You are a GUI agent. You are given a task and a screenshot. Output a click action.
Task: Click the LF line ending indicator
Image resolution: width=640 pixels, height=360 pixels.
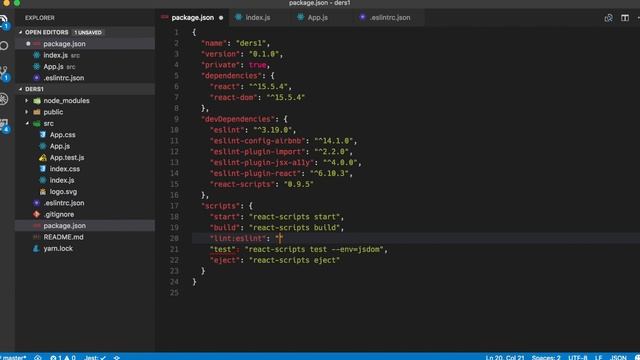[x=598, y=358]
